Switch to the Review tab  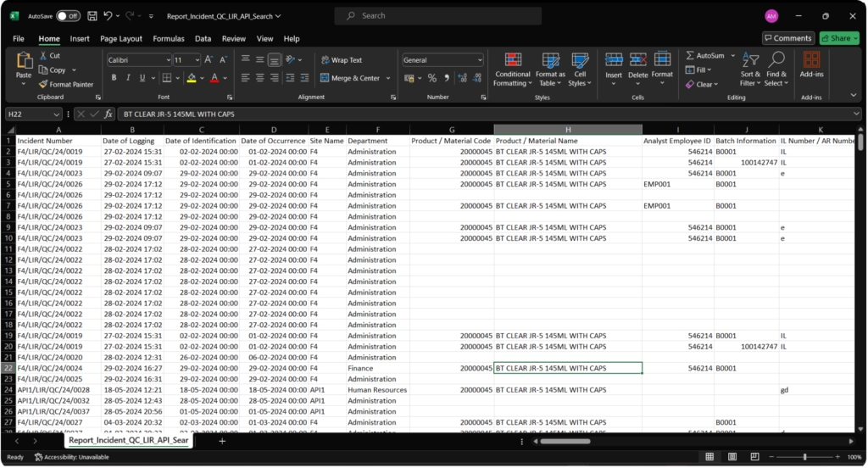tap(234, 39)
